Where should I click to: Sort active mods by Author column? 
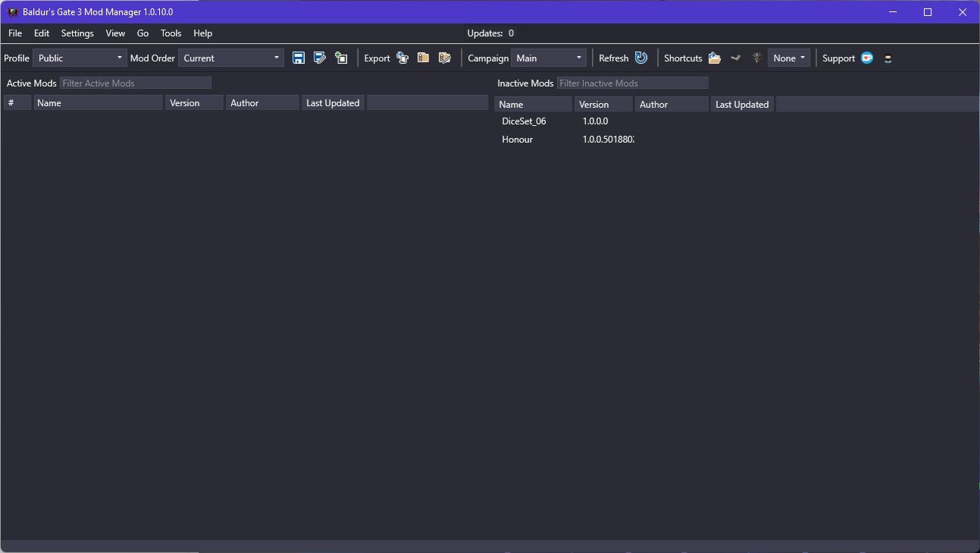(262, 102)
